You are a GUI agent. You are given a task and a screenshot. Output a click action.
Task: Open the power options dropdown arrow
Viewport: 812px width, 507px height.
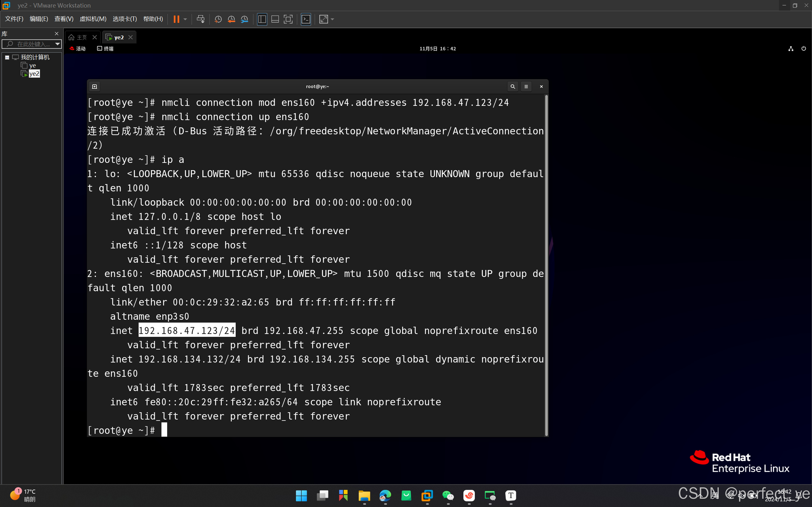click(185, 19)
